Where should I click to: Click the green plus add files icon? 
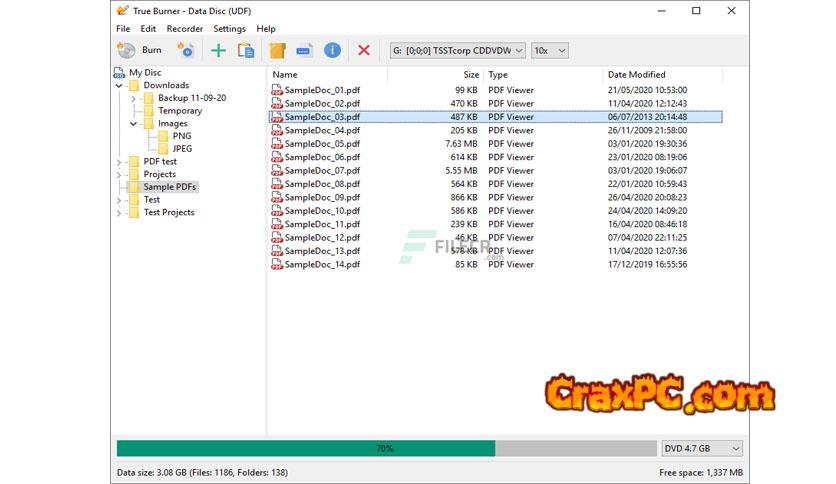(x=218, y=50)
